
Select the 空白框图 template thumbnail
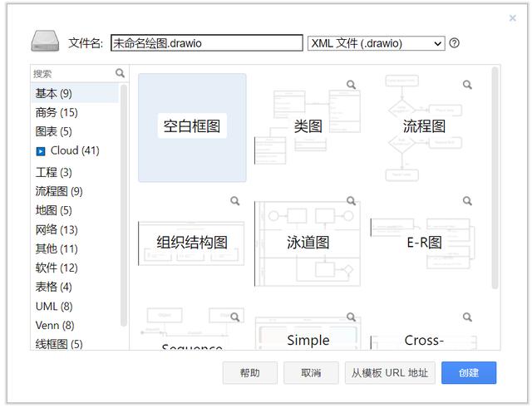tap(192, 127)
